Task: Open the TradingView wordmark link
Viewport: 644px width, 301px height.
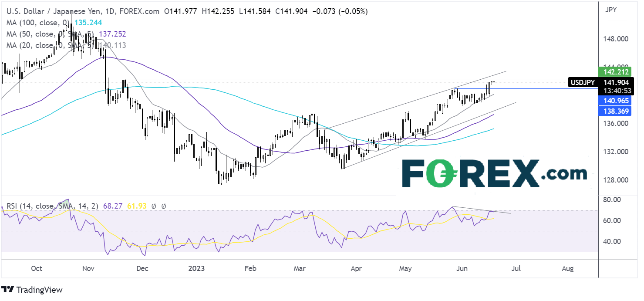Action: tap(39, 290)
